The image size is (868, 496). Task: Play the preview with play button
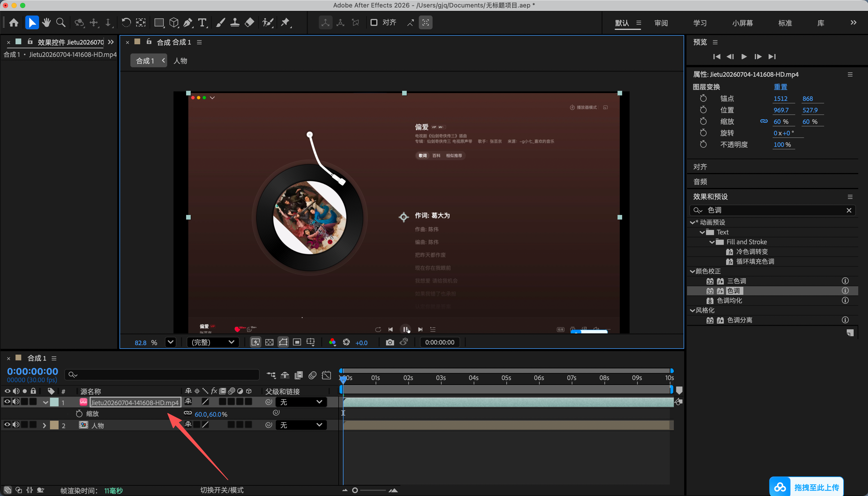pyautogui.click(x=744, y=57)
